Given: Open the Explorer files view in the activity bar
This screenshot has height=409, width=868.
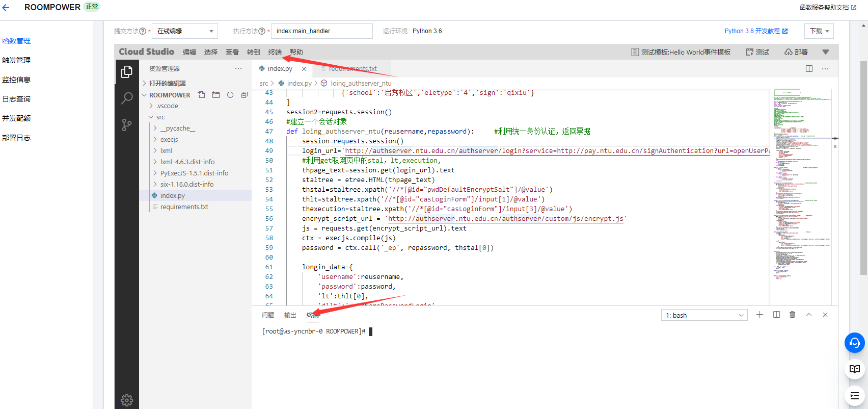Looking at the screenshot, I should pos(127,72).
